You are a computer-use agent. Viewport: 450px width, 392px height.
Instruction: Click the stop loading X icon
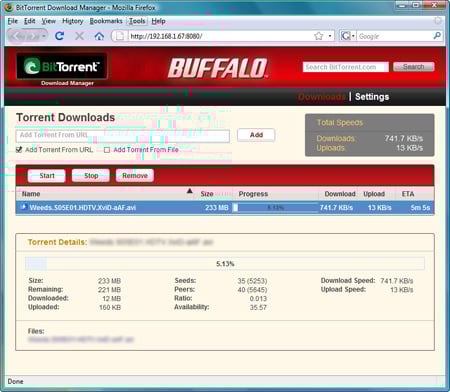[79, 36]
